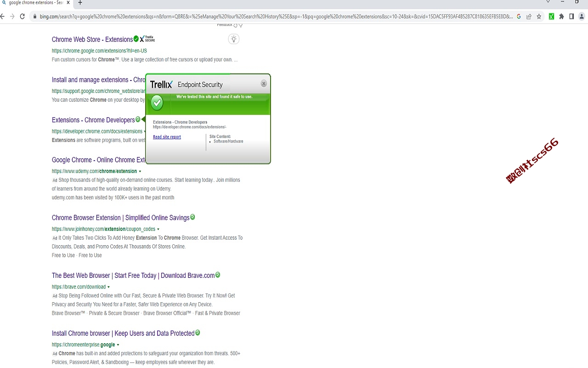This screenshot has height=368, width=588.
Task: Open the Read site report link
Action: tap(167, 137)
